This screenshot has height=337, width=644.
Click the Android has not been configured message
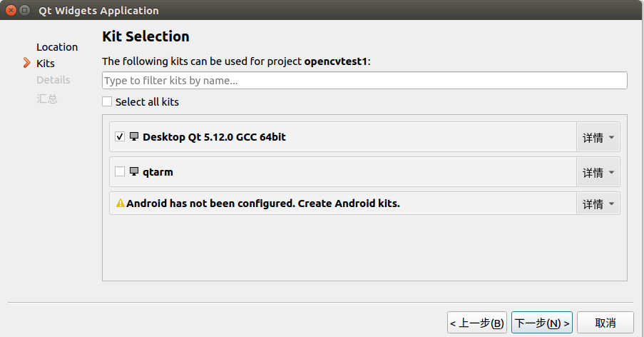point(263,203)
